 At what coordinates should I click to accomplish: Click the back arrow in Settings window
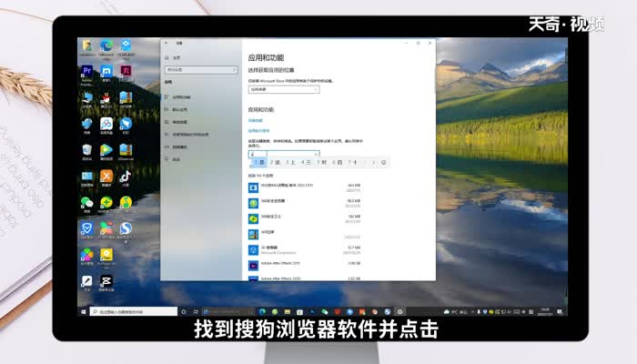167,43
